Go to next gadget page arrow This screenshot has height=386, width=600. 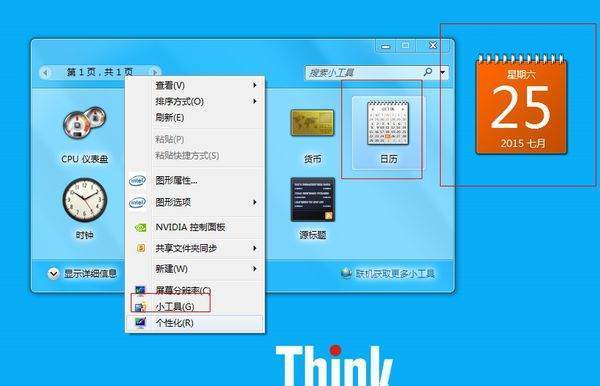click(x=154, y=72)
